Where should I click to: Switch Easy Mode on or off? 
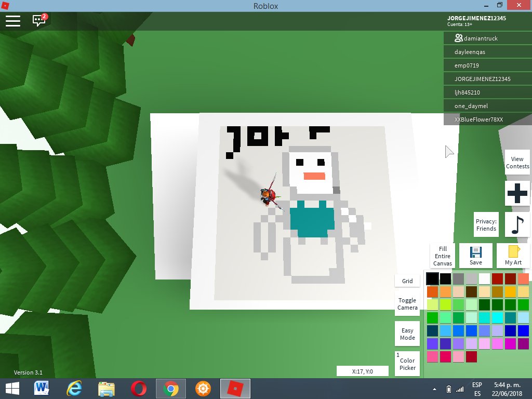[407, 334]
